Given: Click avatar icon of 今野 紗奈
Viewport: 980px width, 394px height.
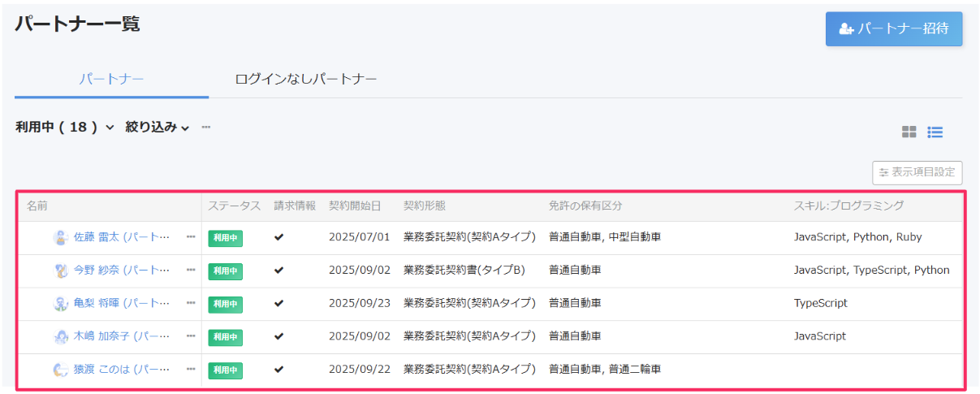Looking at the screenshot, I should (x=60, y=270).
